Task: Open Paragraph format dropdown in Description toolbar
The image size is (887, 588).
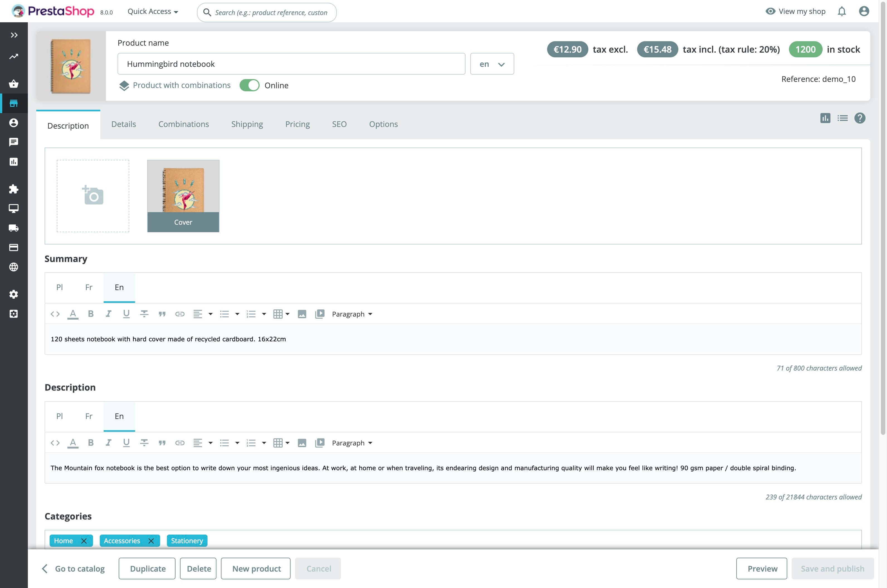Action: click(352, 443)
